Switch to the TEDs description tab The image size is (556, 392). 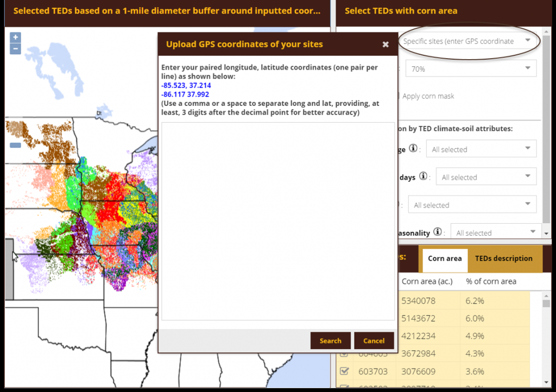(x=503, y=258)
